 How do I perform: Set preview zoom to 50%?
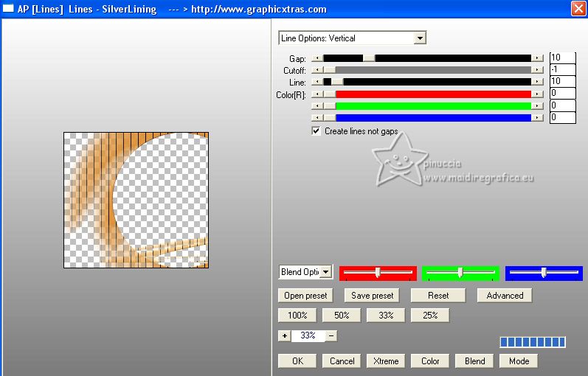pyautogui.click(x=342, y=316)
